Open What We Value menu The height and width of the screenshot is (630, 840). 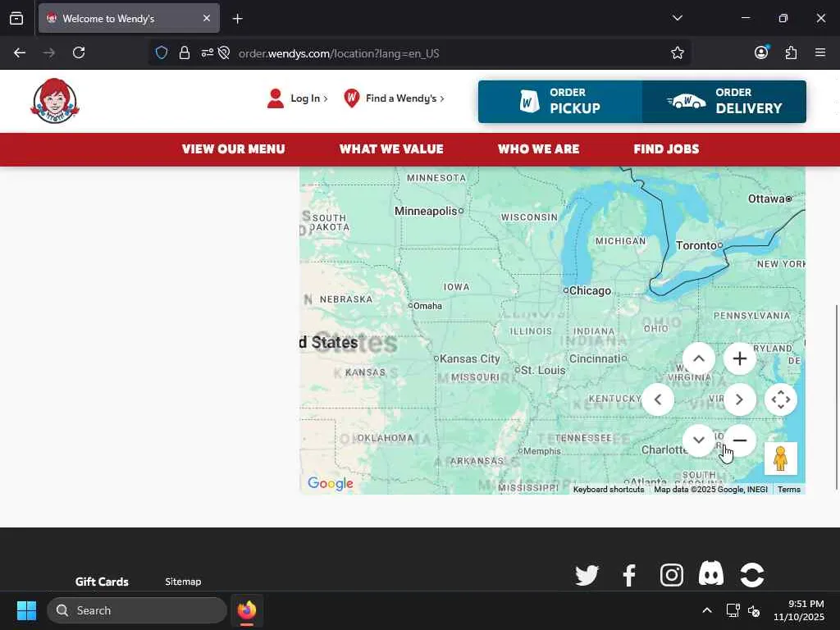click(x=391, y=149)
